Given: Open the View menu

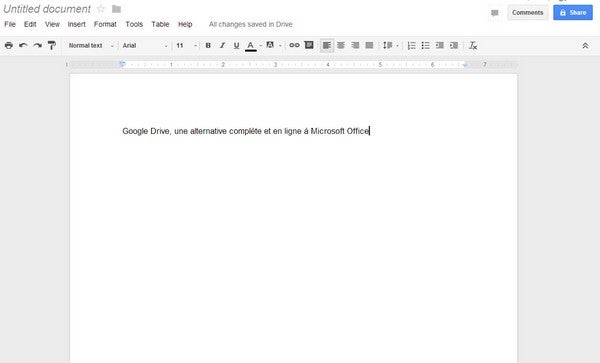Looking at the screenshot, I should coord(52,24).
